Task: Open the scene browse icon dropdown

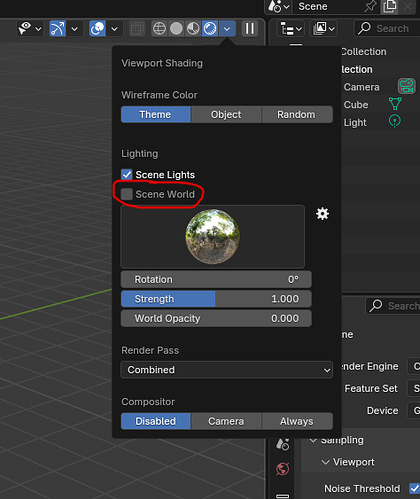Action: point(279,6)
